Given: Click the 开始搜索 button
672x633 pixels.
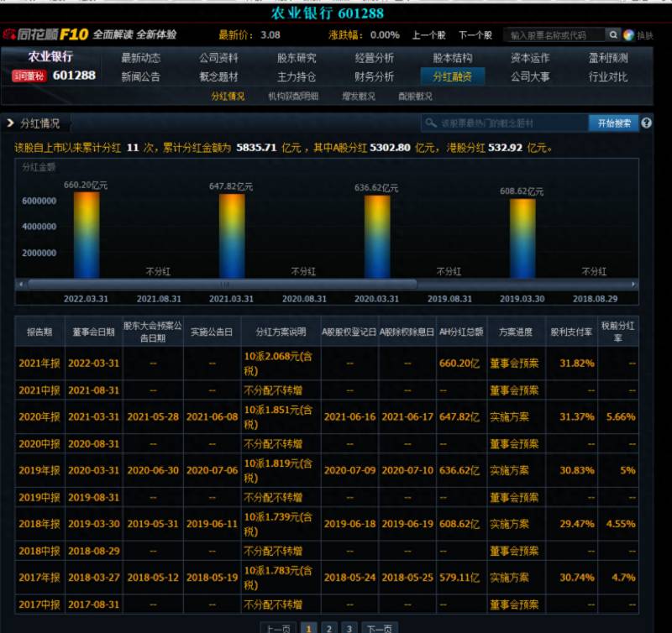Looking at the screenshot, I should (x=614, y=123).
